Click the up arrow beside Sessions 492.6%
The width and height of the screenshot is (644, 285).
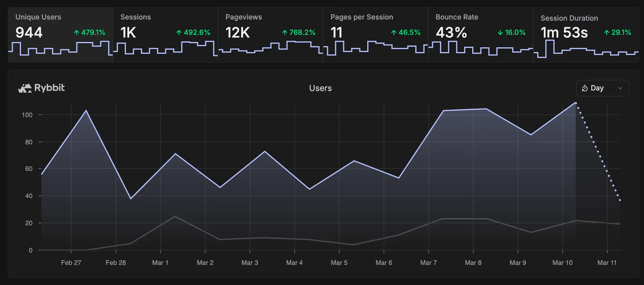[x=179, y=33]
